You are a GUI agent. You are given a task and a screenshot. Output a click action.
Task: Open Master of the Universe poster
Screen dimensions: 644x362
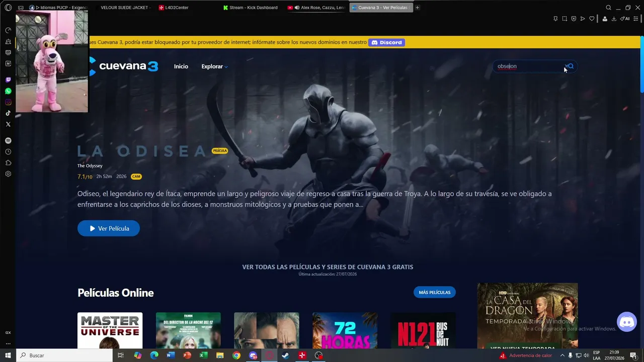[x=110, y=330]
